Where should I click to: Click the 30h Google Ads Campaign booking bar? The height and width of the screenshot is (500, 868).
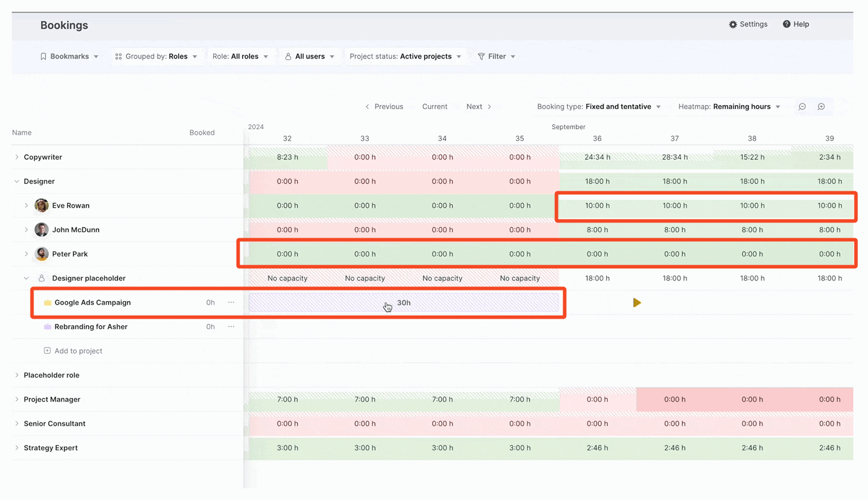coord(404,303)
